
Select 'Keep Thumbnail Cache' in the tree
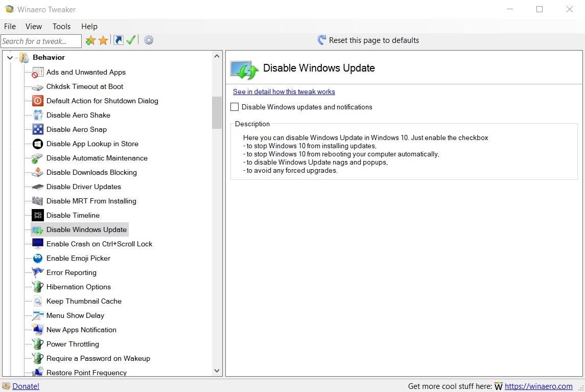pyautogui.click(x=84, y=301)
